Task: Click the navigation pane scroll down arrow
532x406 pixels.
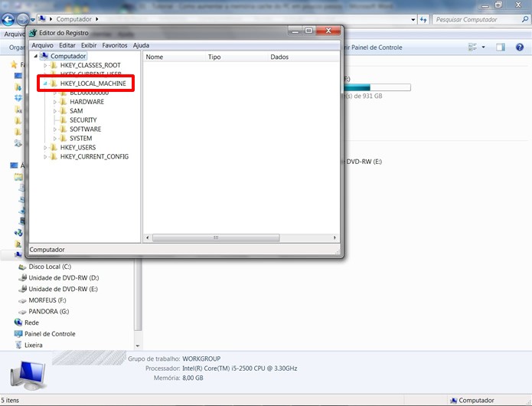Action: (x=138, y=346)
